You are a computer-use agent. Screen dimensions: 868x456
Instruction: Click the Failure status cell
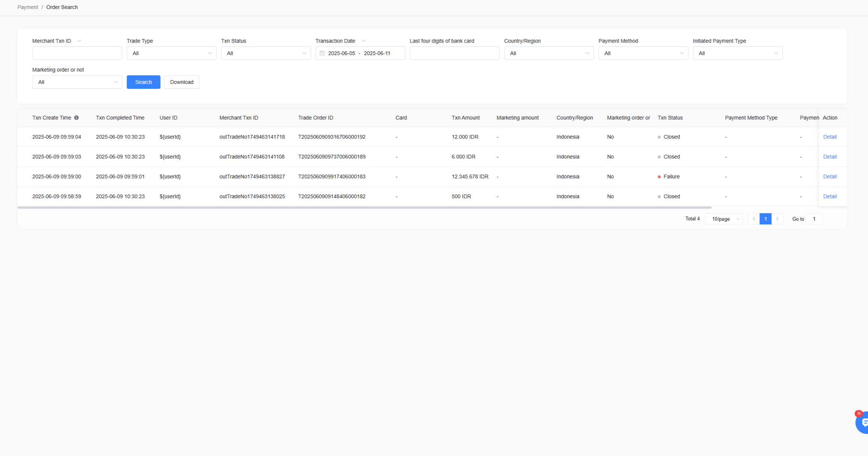669,176
